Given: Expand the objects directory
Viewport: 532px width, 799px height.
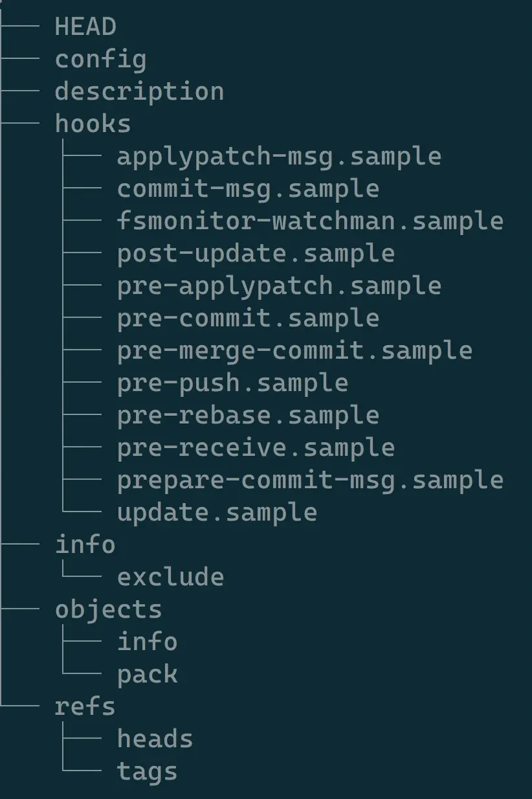Looking at the screenshot, I should (x=108, y=610).
